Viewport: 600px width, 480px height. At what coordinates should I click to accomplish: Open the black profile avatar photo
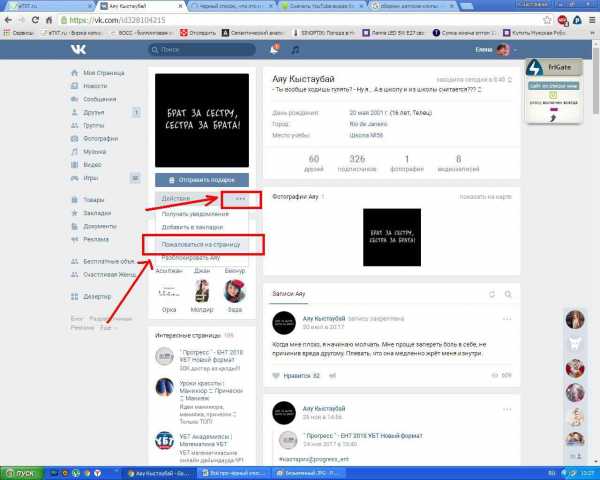pyautogui.click(x=202, y=120)
